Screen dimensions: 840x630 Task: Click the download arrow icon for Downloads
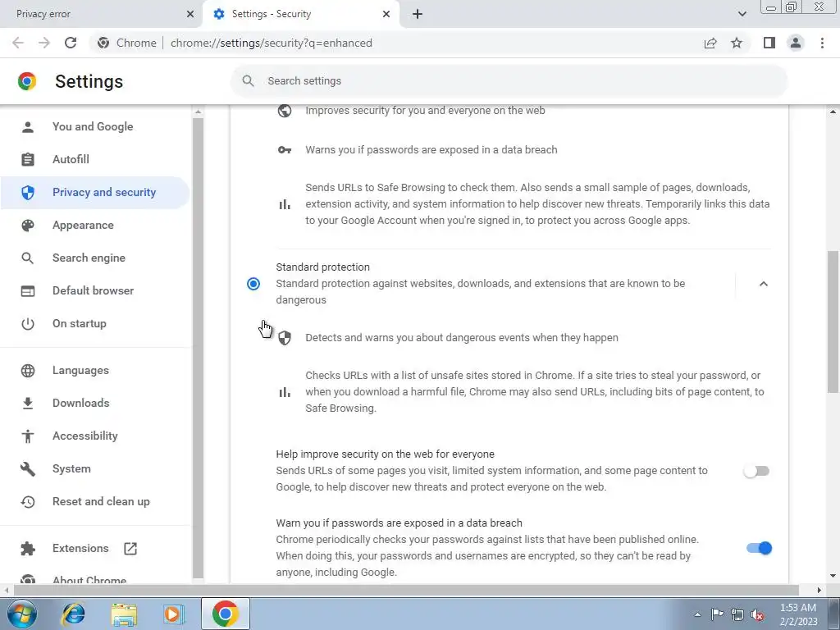tap(27, 403)
